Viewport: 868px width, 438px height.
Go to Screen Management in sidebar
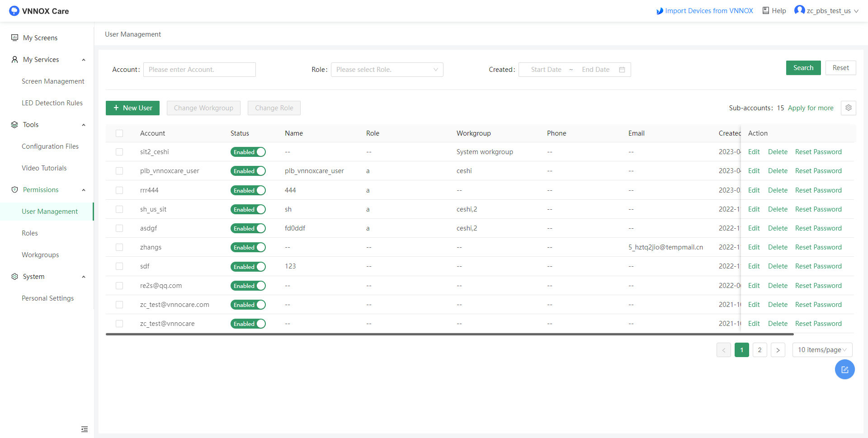tap(53, 81)
